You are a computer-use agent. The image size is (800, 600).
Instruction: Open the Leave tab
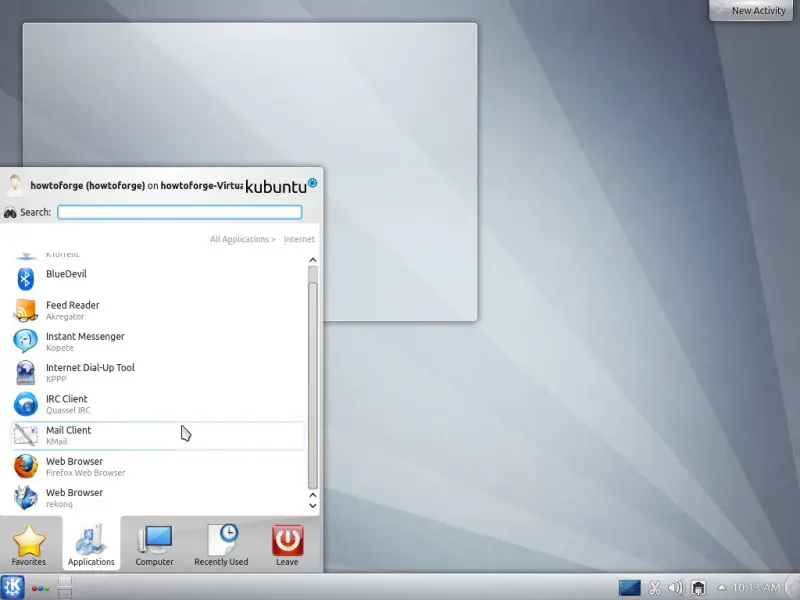tap(287, 545)
